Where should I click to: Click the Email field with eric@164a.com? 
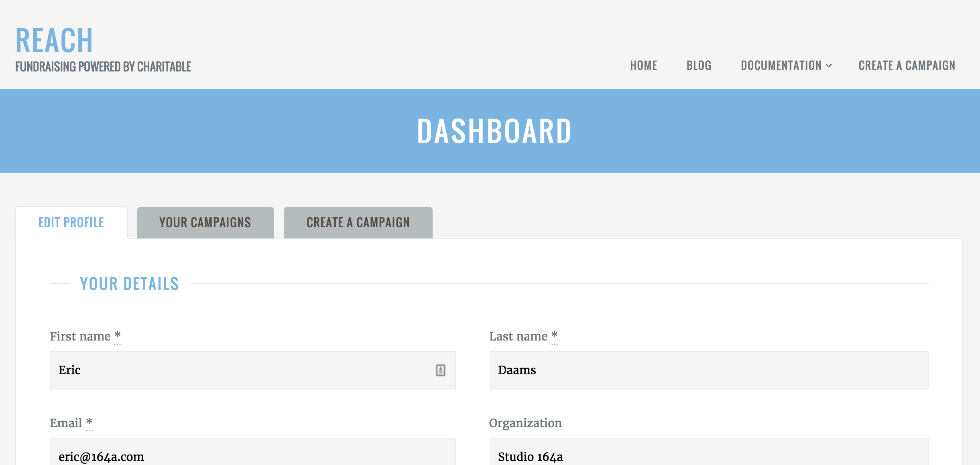click(252, 452)
